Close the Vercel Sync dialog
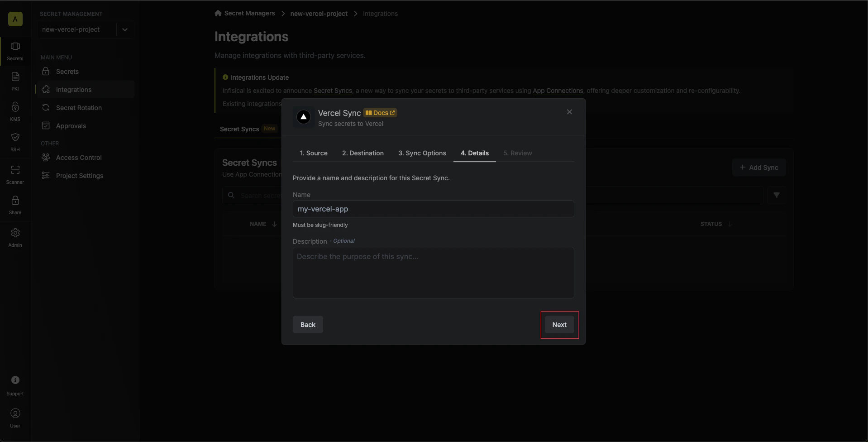868x442 pixels. pyautogui.click(x=569, y=112)
